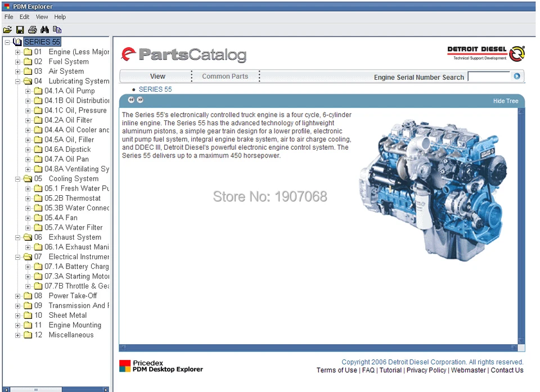Select the 04.1C Oil, Pressure tree item
Image resolution: width=540 pixels, height=392 pixels.
pos(75,111)
